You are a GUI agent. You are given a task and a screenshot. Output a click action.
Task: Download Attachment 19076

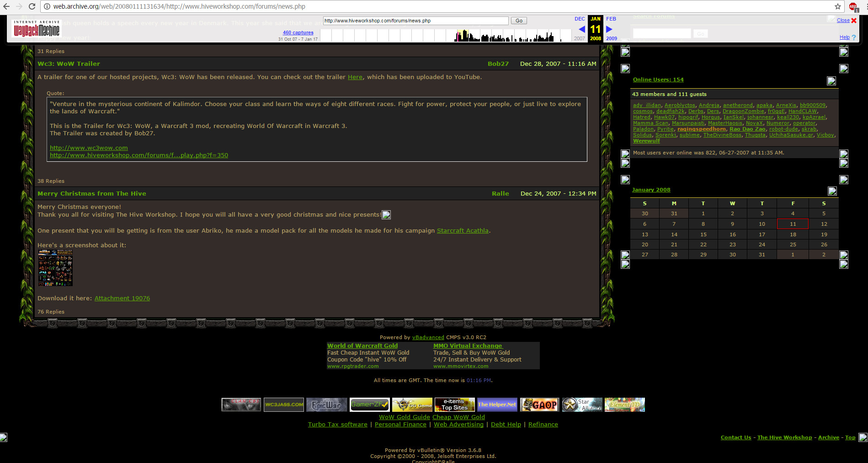tap(122, 298)
